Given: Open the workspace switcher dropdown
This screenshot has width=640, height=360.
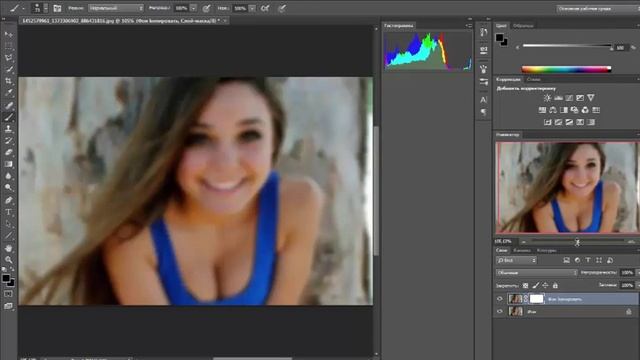Looking at the screenshot, I should [598, 9].
